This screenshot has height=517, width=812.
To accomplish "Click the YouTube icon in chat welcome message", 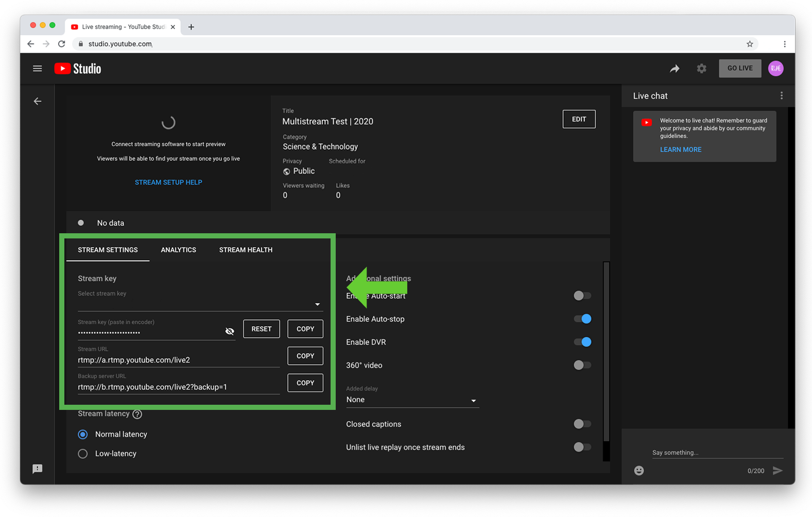I will pyautogui.click(x=647, y=122).
